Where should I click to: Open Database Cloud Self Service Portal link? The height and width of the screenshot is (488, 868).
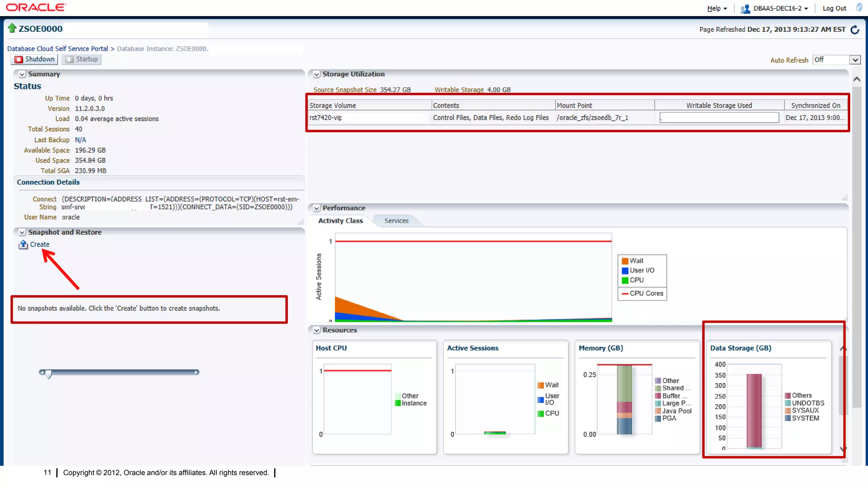tap(58, 49)
